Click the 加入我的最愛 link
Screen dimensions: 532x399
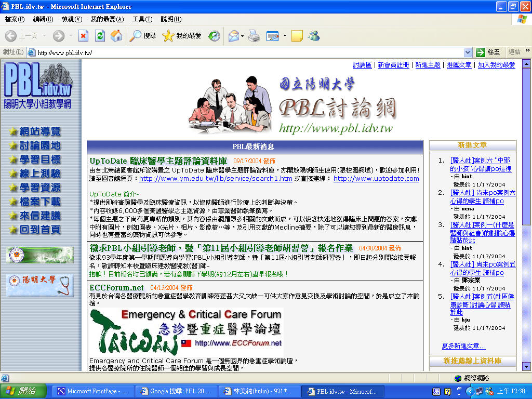pos(496,65)
